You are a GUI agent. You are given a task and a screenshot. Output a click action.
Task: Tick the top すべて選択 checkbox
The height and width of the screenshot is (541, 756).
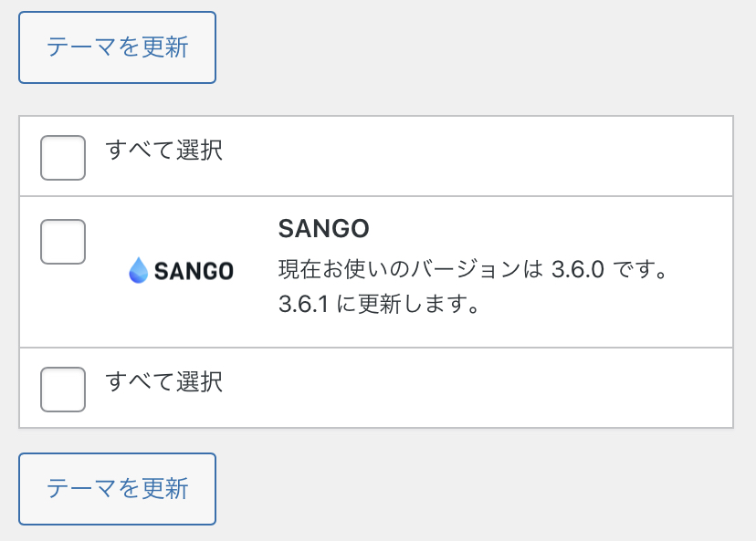pyautogui.click(x=63, y=158)
